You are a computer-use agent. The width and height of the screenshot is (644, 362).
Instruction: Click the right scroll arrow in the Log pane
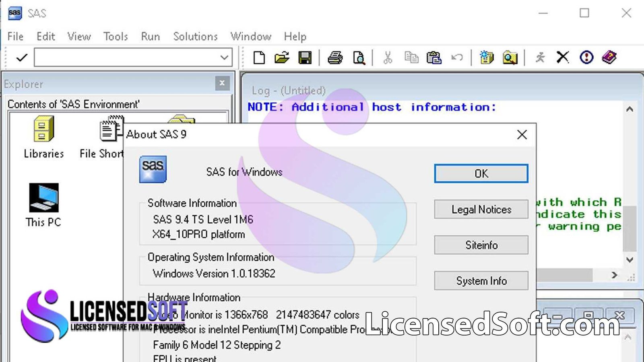click(x=614, y=275)
